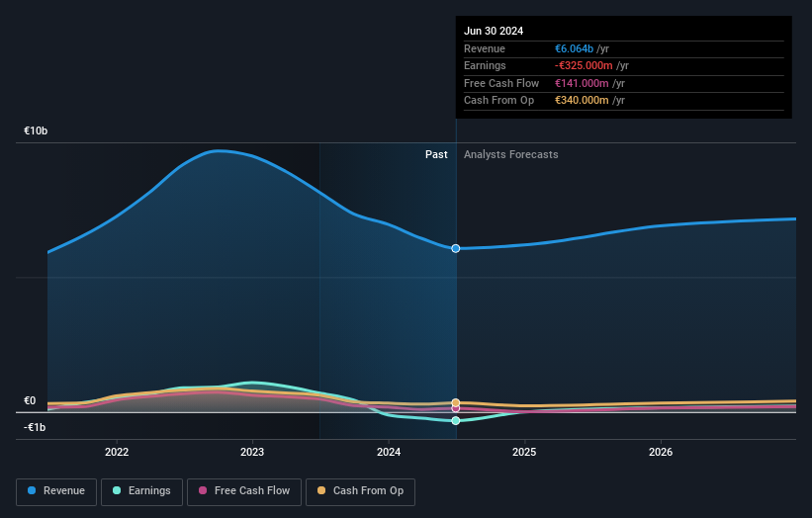
Task: Click the €141.000m free cash flow value
Action: (583, 83)
